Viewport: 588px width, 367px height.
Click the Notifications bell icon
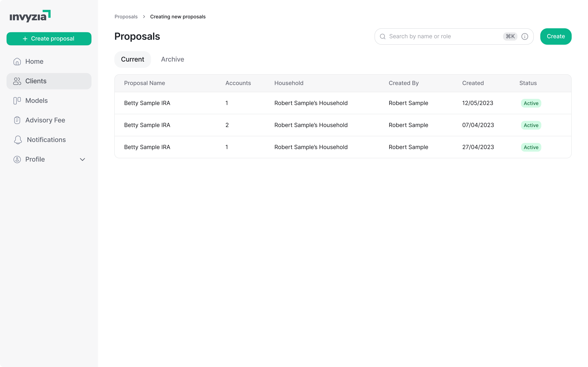[18, 140]
